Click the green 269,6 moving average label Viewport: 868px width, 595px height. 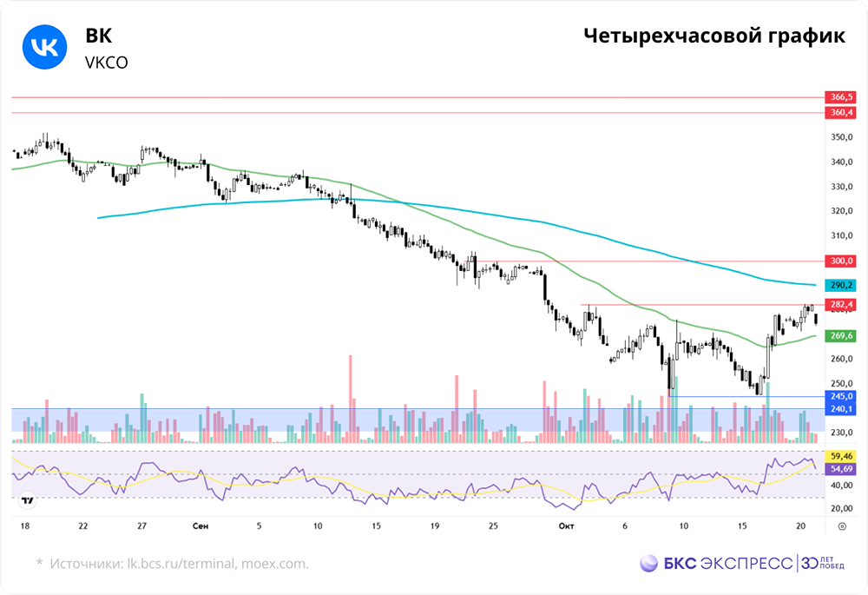[840, 334]
